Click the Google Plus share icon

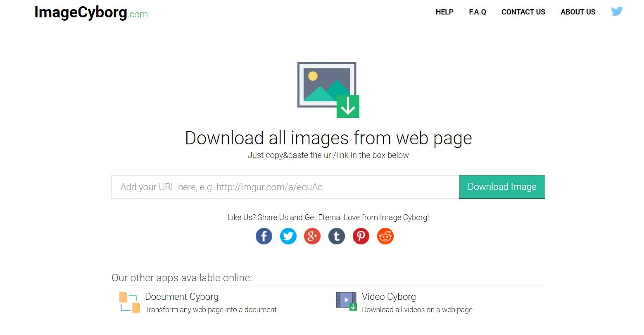point(312,237)
